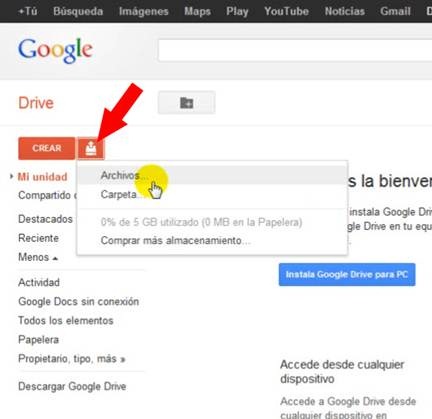The width and height of the screenshot is (432, 419).
Task: Click the new folder icon button
Action: click(x=187, y=103)
